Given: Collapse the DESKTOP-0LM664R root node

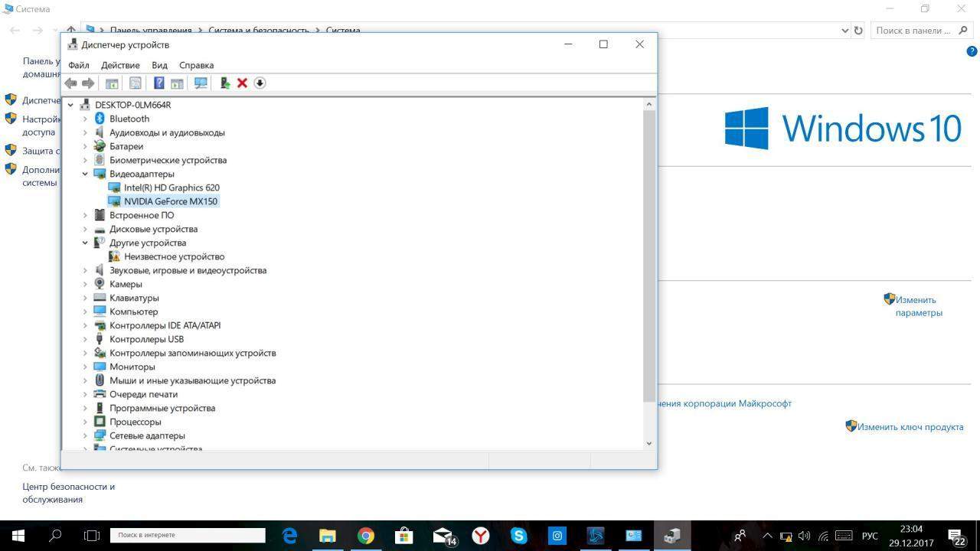Looking at the screenshot, I should tap(70, 105).
